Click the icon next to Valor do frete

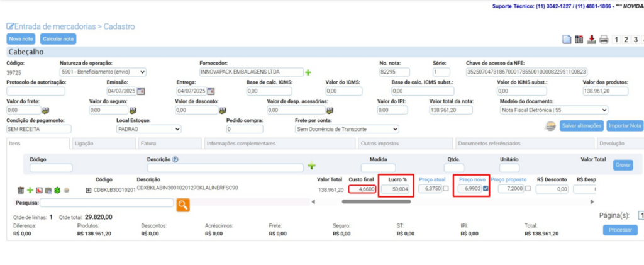tap(45, 110)
